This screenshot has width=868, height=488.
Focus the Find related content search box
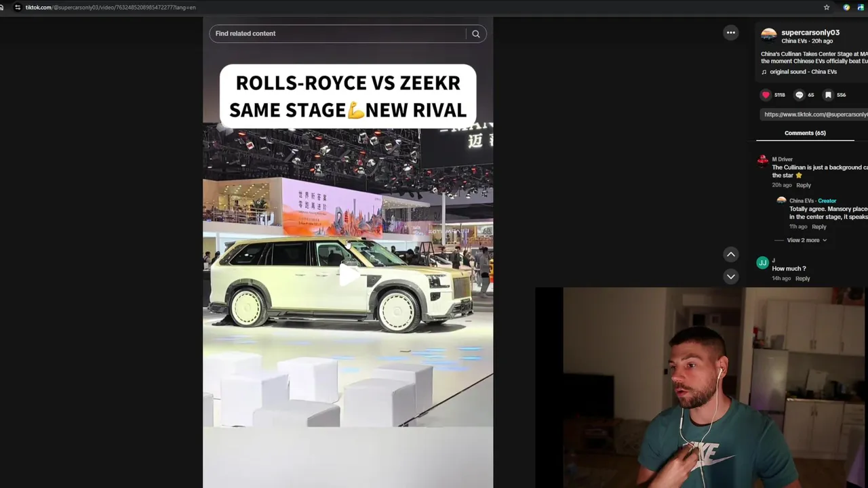pos(338,34)
